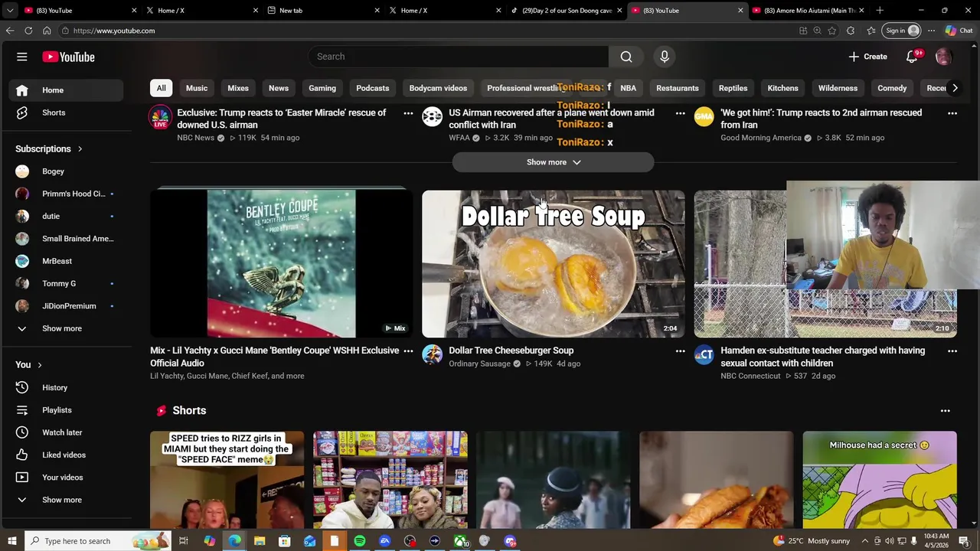The image size is (980, 551).
Task: Reload the page in browser toolbar
Action: tap(28, 31)
